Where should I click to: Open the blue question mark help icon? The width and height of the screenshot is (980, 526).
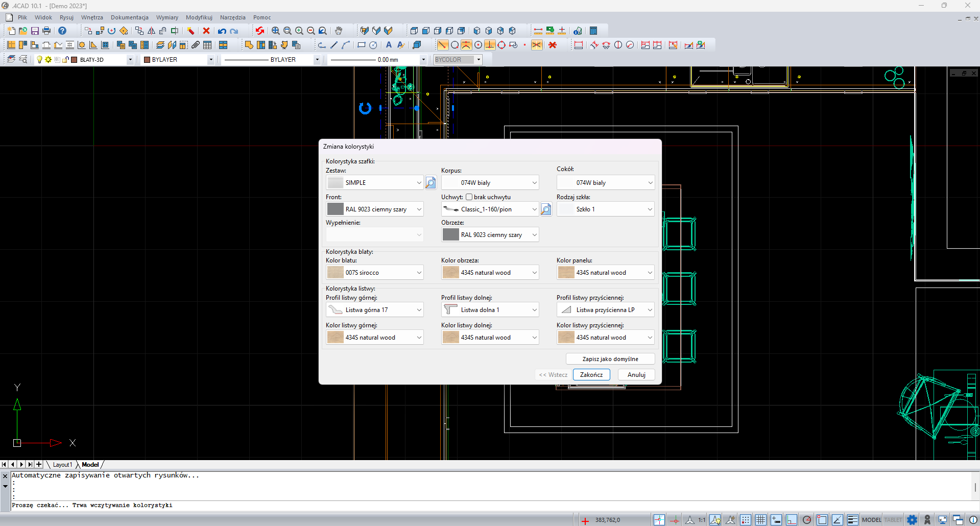click(62, 31)
